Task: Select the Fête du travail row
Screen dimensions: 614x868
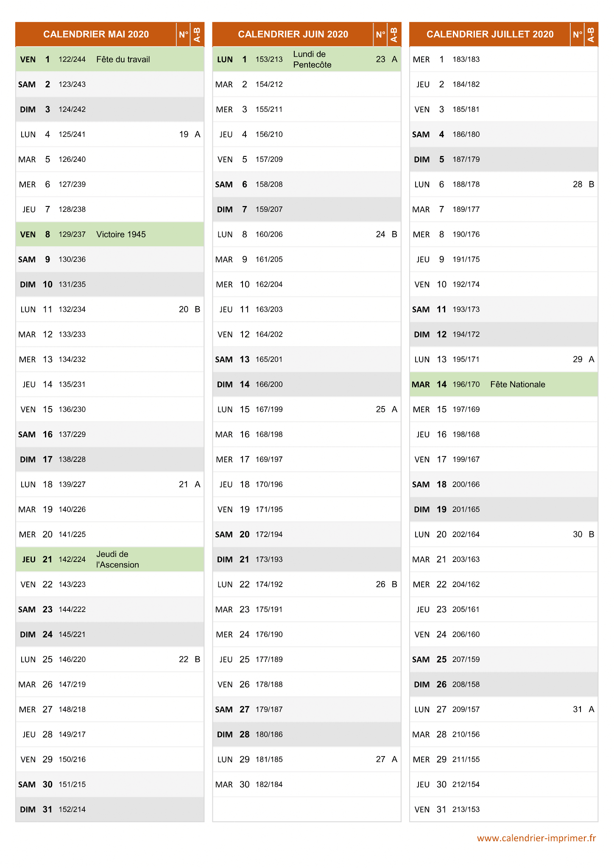Action: 110,59
